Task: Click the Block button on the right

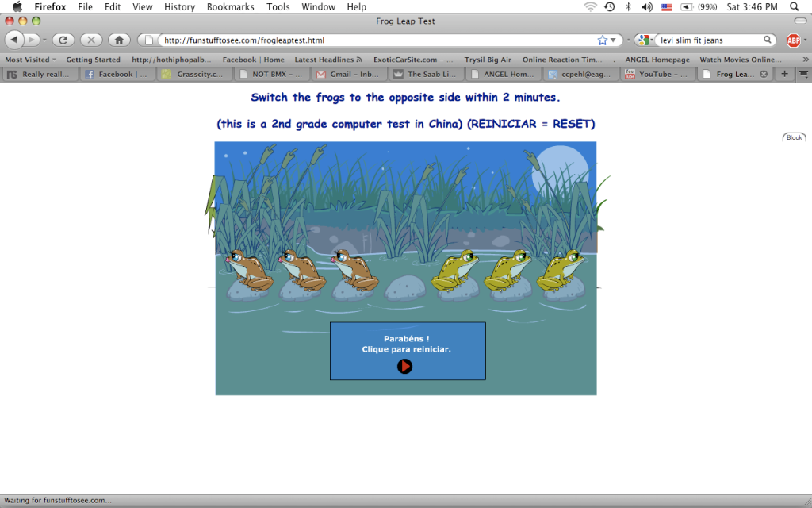Action: pyautogui.click(x=794, y=137)
